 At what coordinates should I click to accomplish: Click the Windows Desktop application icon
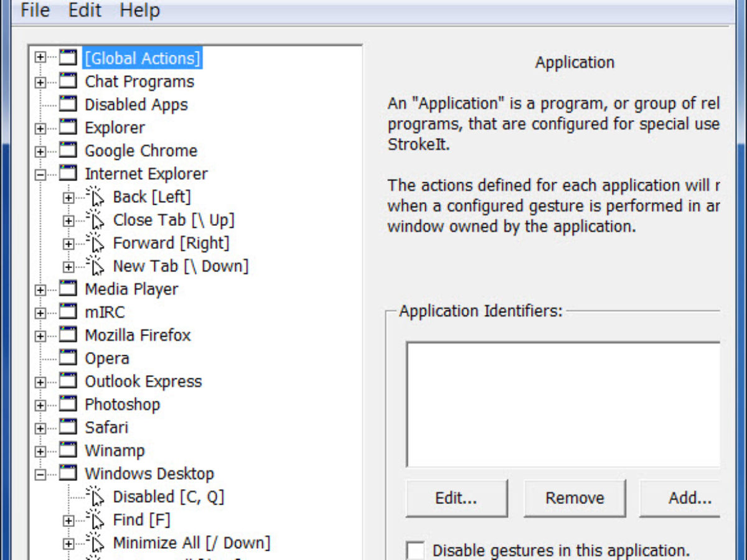68,473
